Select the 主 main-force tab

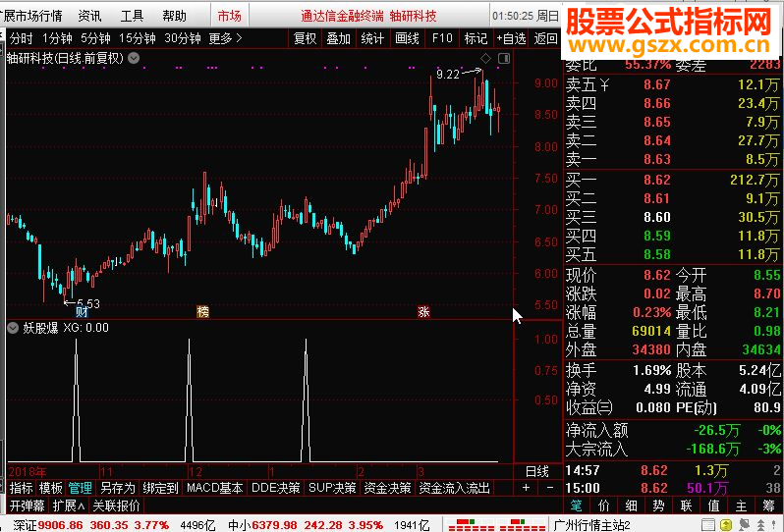[741, 505]
